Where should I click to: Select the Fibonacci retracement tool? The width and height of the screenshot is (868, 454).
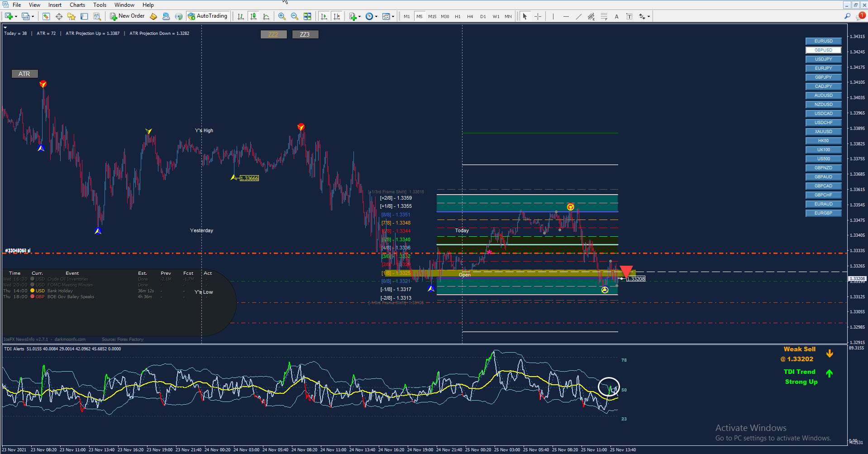click(604, 16)
